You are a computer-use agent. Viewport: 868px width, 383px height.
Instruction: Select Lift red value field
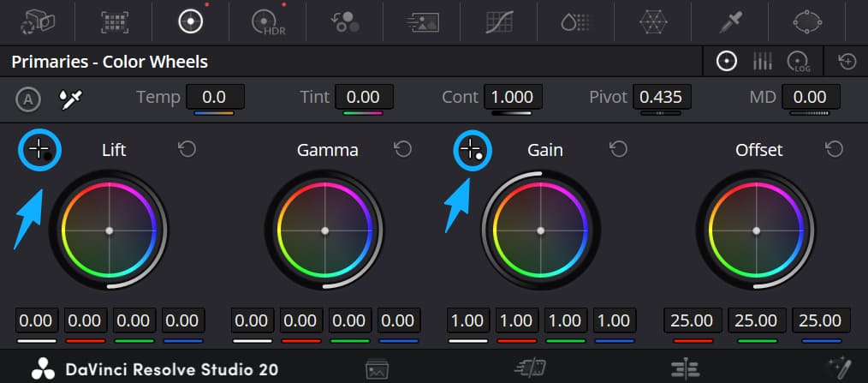85,320
